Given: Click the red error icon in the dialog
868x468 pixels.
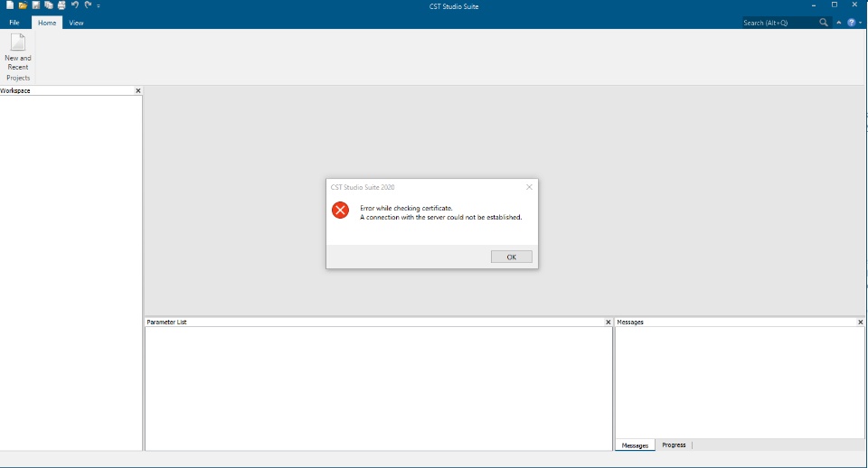Looking at the screenshot, I should coord(341,211).
